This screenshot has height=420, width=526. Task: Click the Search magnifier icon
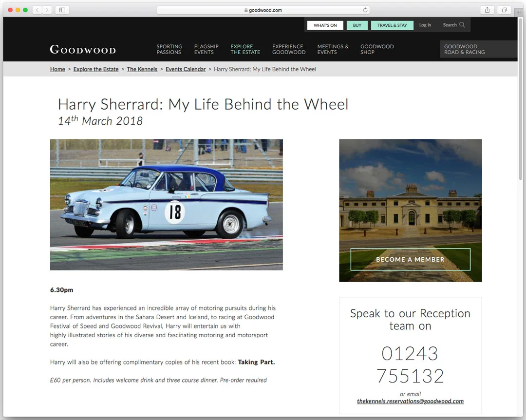pyautogui.click(x=462, y=25)
